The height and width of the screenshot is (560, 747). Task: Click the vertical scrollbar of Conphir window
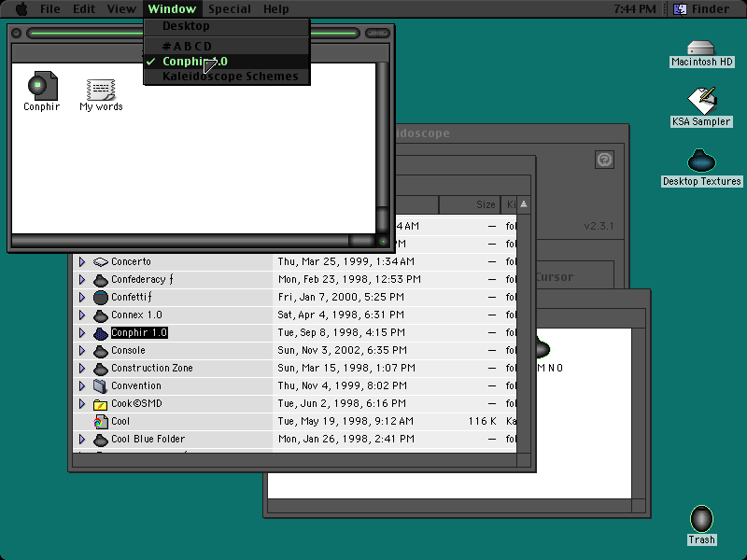point(383,148)
